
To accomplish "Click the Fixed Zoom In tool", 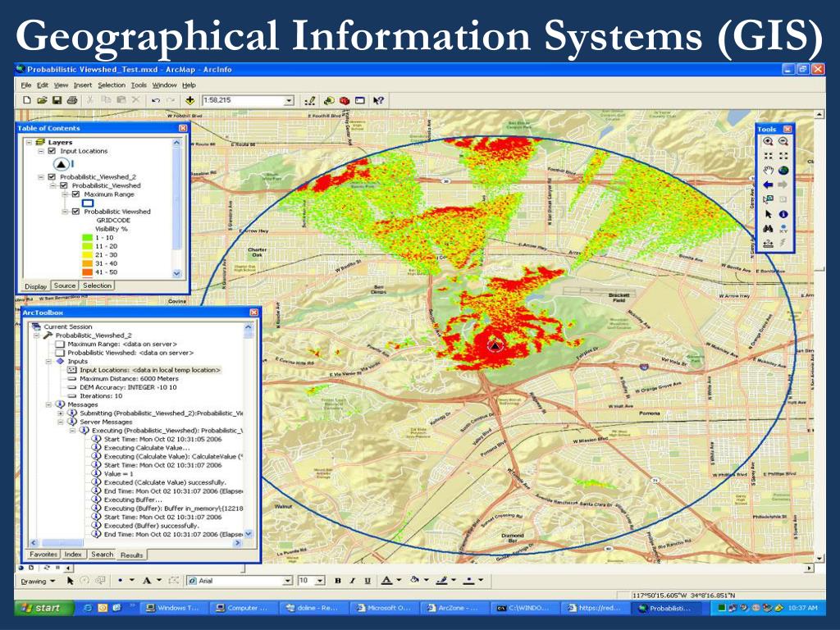I will coord(768,156).
